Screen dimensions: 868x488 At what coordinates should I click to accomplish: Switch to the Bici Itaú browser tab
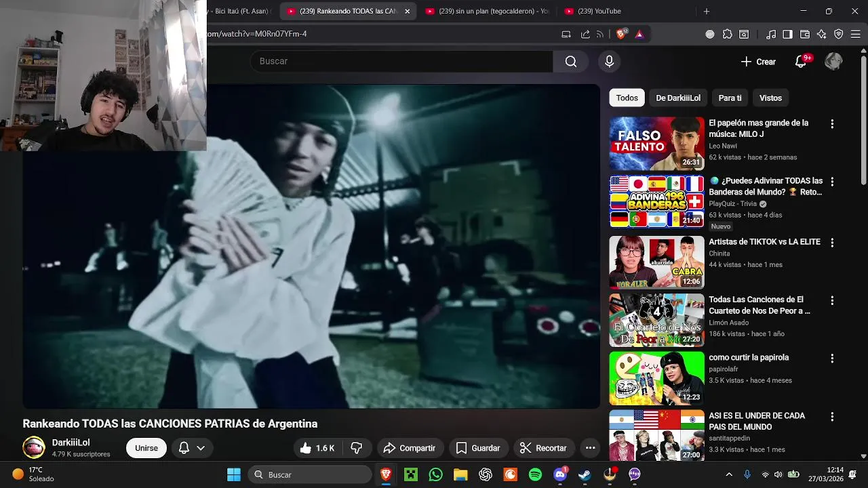point(241,12)
